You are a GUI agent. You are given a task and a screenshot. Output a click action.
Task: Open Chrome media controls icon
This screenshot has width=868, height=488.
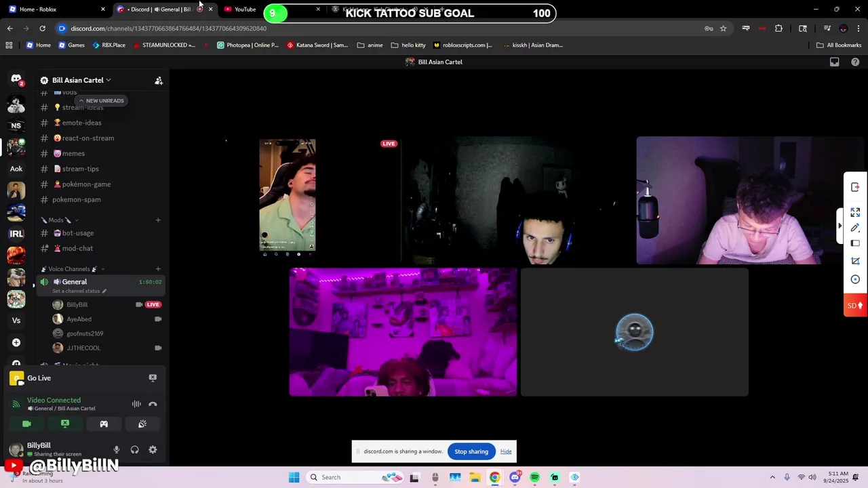click(827, 28)
